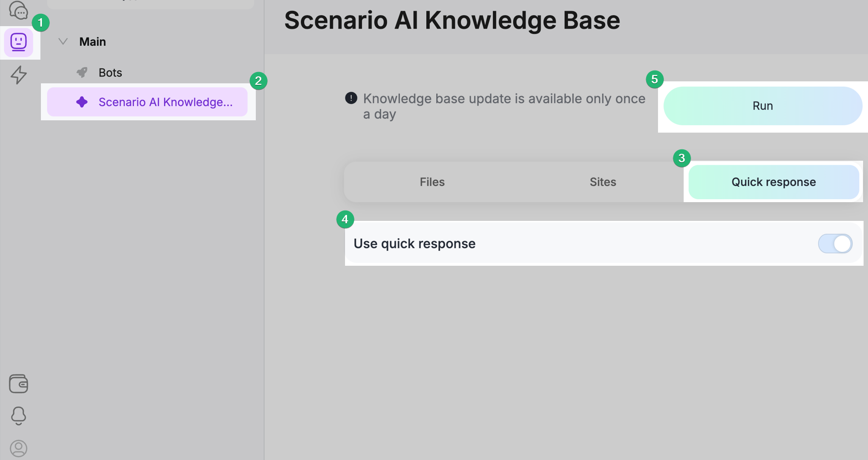Click the exclamation info icon
The height and width of the screenshot is (460, 868).
point(351,98)
